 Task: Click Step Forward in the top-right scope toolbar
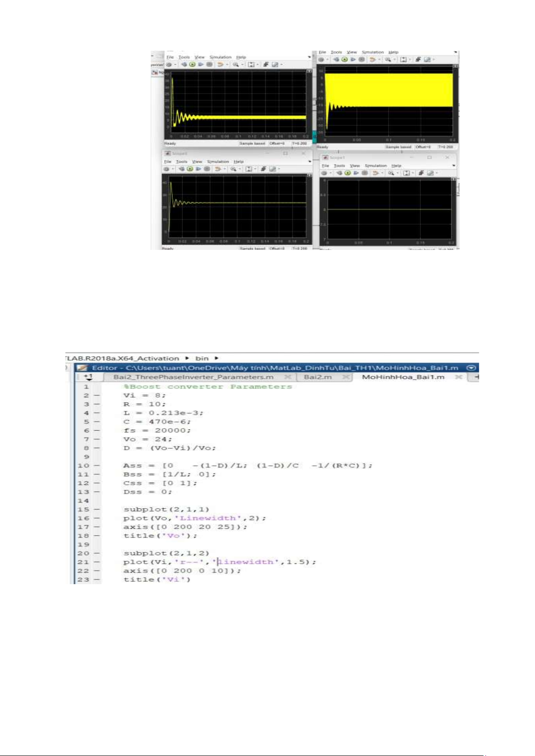coord(353,60)
